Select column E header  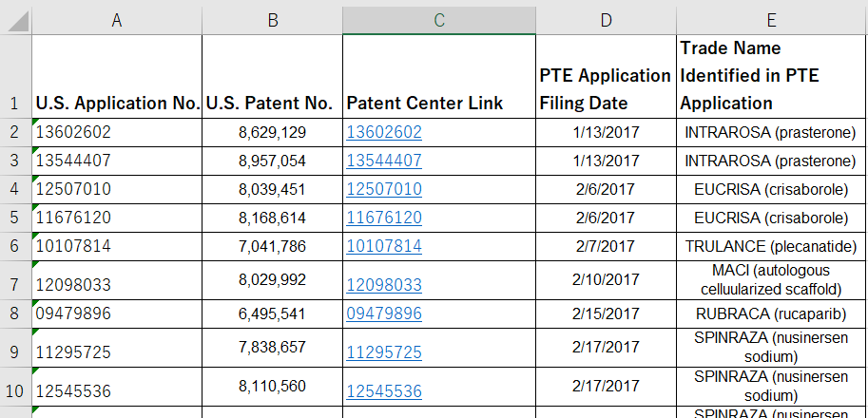click(x=772, y=21)
